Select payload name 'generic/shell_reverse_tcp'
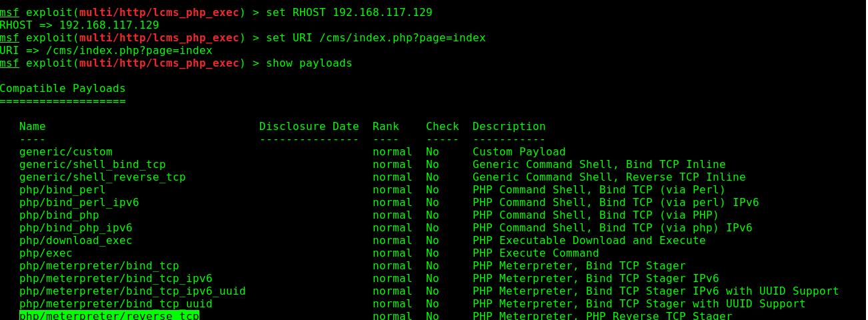This screenshot has width=868, height=320. [x=103, y=177]
